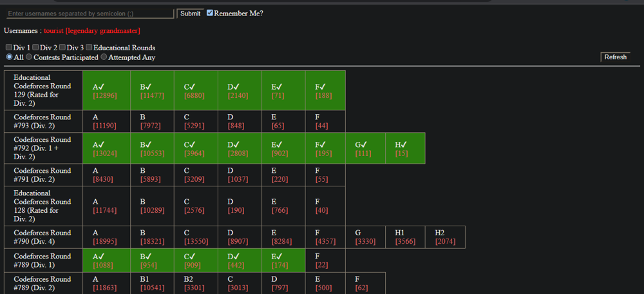This screenshot has width=644, height=294.
Task: Open Round #789 Div. 2 problem F [62]
Action: click(x=366, y=283)
